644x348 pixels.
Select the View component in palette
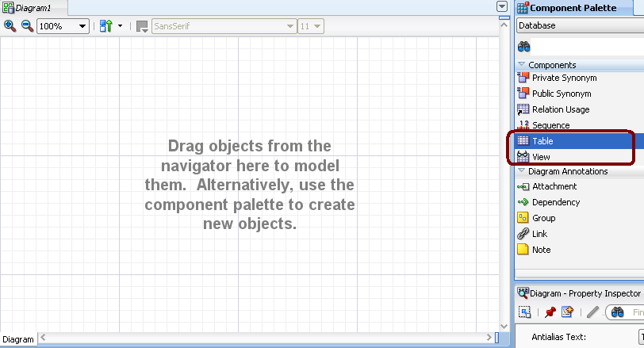(541, 157)
